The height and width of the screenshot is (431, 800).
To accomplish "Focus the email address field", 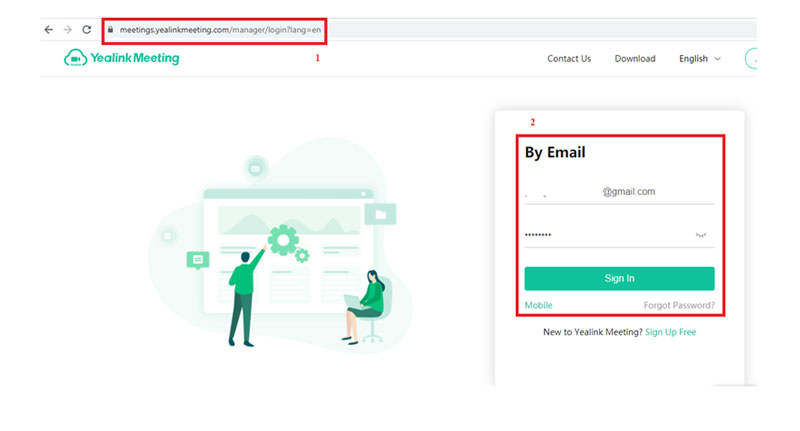I will [619, 192].
